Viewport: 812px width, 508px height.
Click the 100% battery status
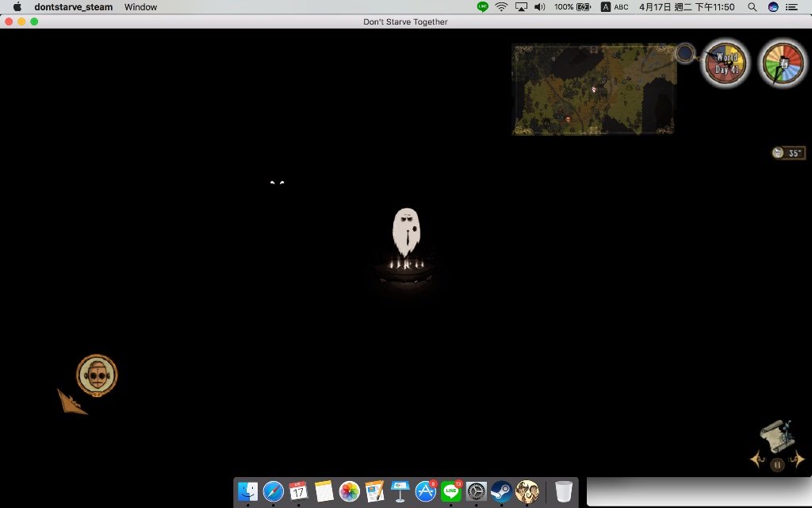pyautogui.click(x=573, y=6)
